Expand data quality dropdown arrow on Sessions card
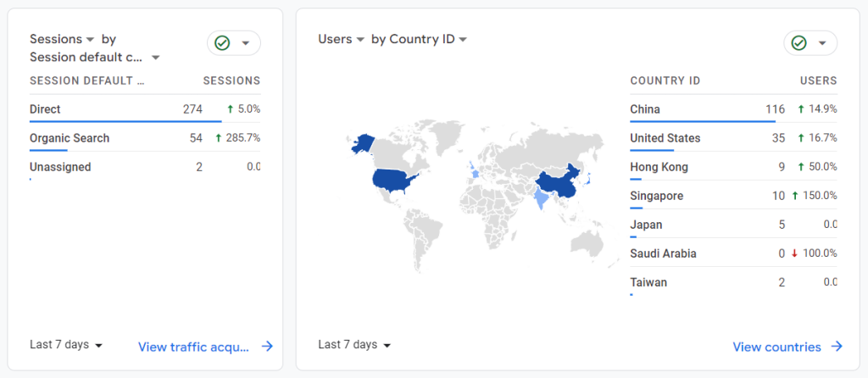The height and width of the screenshot is (378, 868). tap(245, 43)
